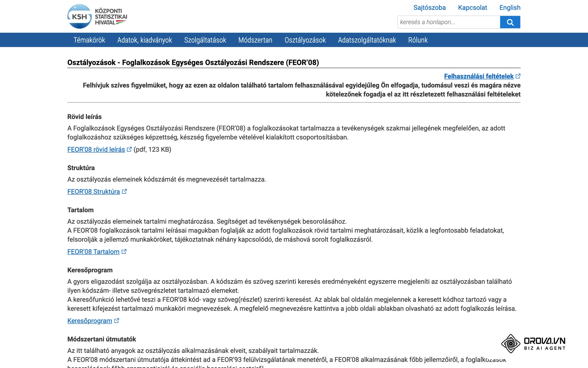This screenshot has width=588, height=368.
Task: Click the magnifier search button
Action: click(x=510, y=22)
